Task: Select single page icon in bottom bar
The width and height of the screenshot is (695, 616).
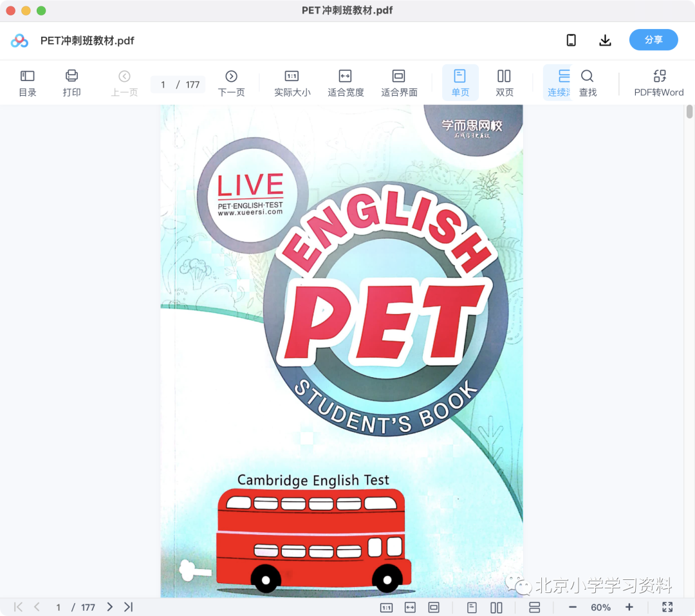Action: point(472,608)
